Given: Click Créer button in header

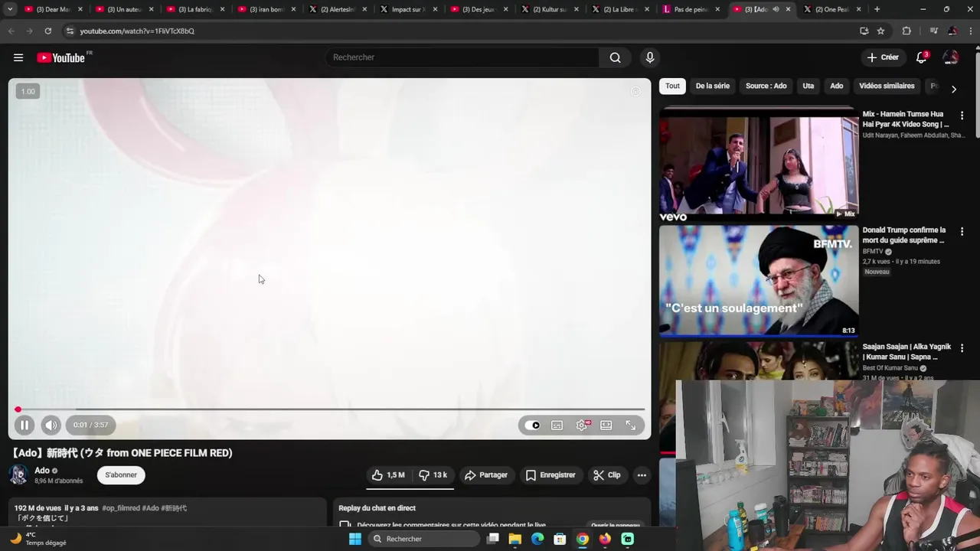Looking at the screenshot, I should (883, 57).
